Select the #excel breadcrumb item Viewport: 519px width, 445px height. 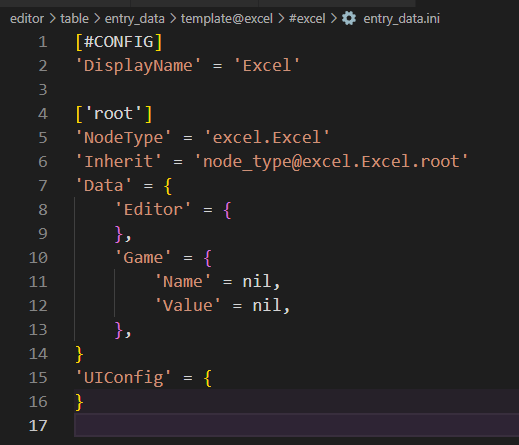tap(307, 19)
